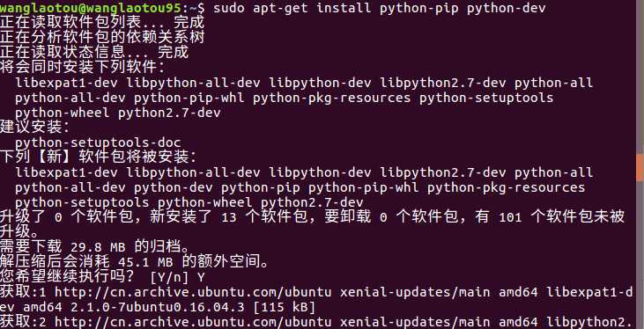Click python-pkg-resources in the 下列【新】package list
The width and height of the screenshot is (644, 329).
[x=506, y=188]
